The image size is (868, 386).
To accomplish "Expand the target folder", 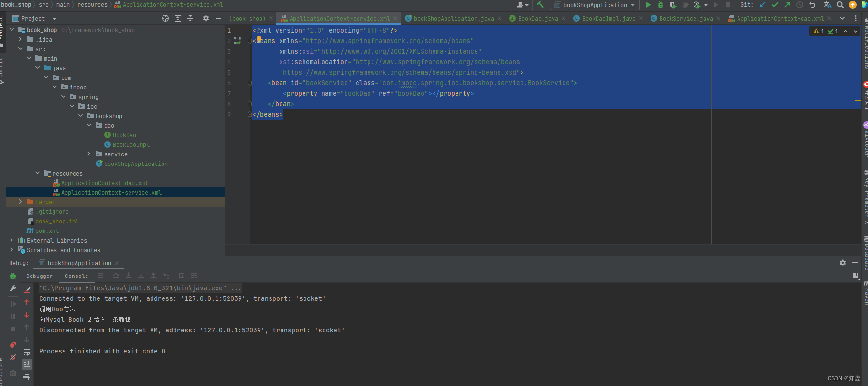I will coord(20,202).
